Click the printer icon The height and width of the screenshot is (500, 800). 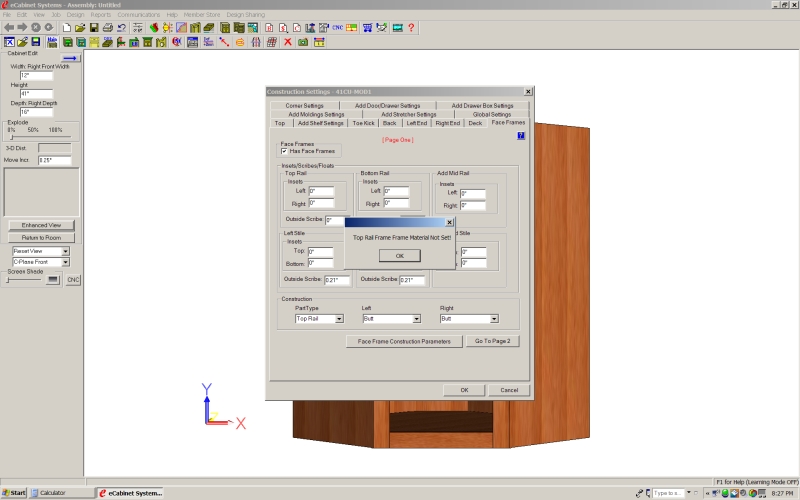[x=108, y=28]
